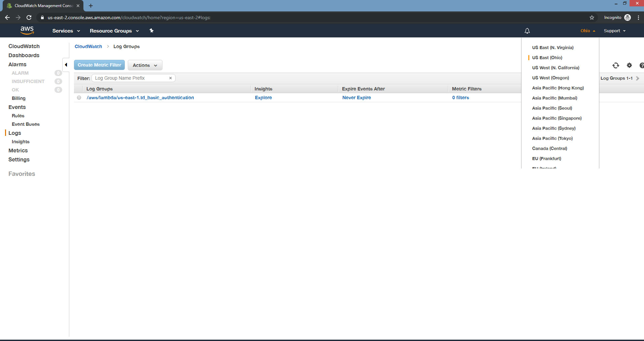Open Insights under Logs
The width and height of the screenshot is (644, 341).
tap(21, 142)
